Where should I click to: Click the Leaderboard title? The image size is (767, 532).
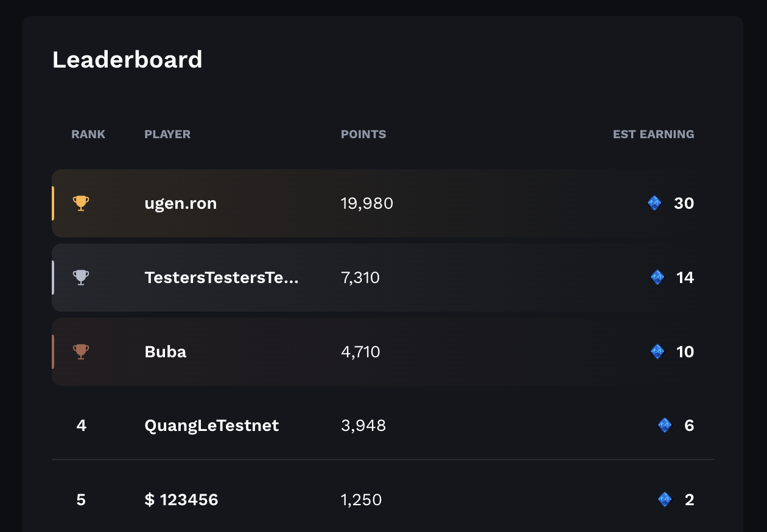127,60
